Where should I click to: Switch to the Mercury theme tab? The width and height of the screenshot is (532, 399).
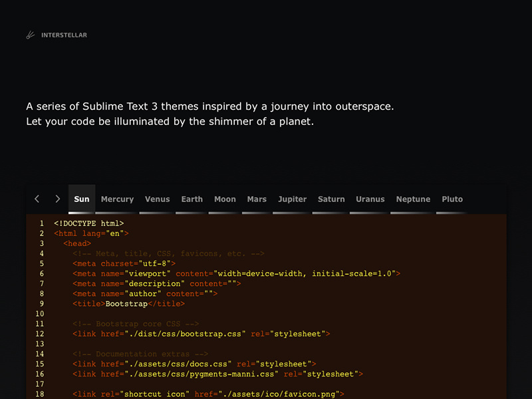point(117,199)
